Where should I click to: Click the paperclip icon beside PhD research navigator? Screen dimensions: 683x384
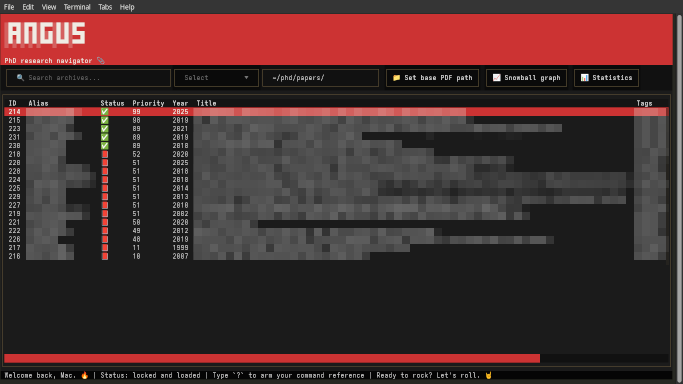coord(101,61)
